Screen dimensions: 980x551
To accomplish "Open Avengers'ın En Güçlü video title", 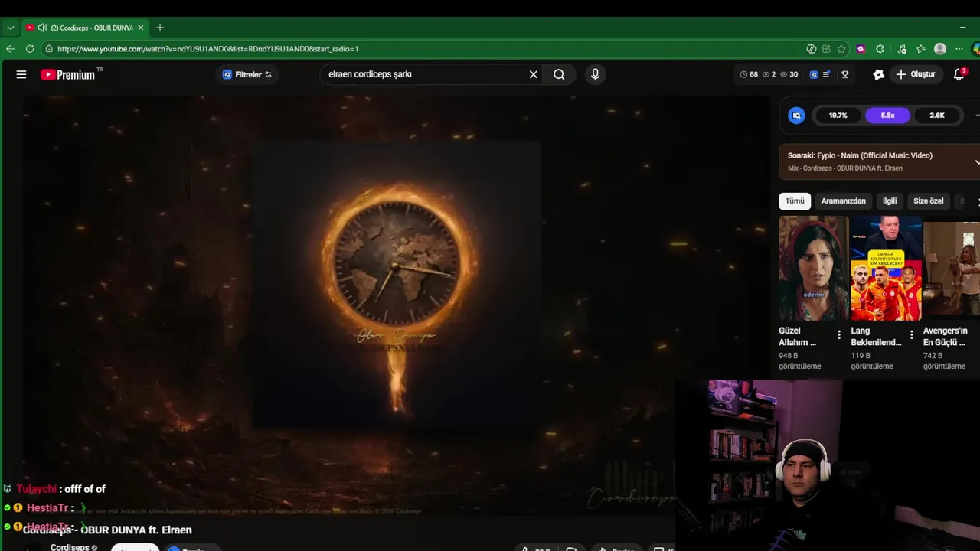I will pos(945,337).
